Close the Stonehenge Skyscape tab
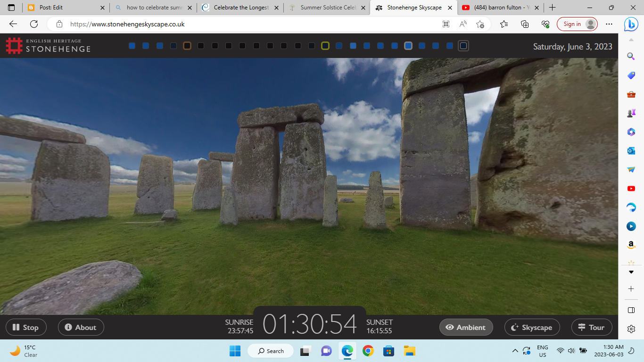The height and width of the screenshot is (362, 644). pos(450,8)
